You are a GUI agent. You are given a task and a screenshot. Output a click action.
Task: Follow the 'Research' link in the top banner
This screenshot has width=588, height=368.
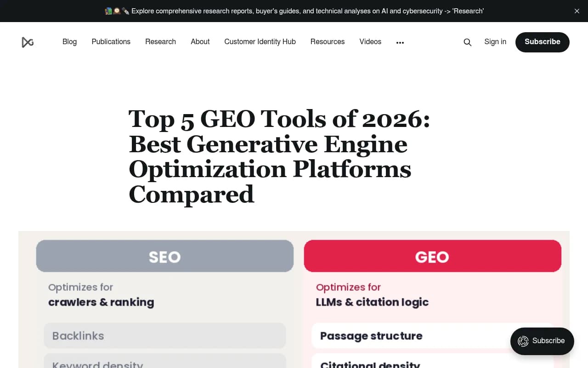coord(468,11)
